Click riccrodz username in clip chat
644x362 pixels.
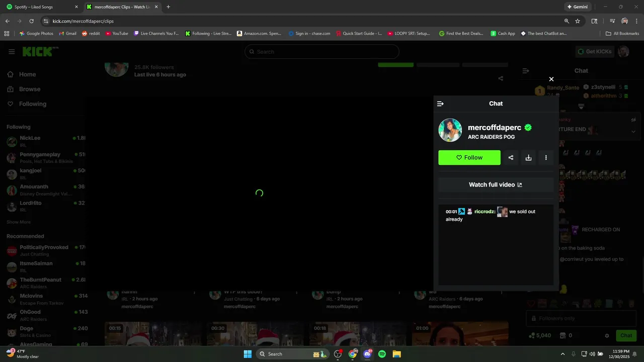(485, 212)
